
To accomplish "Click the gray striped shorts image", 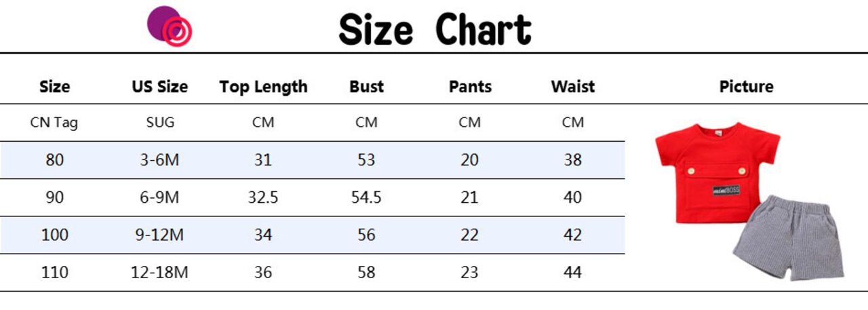I will (788, 237).
